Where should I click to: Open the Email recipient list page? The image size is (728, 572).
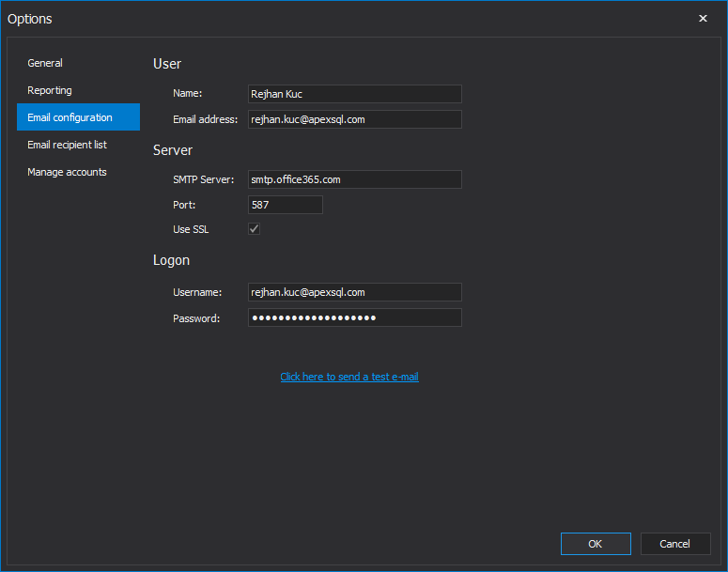click(x=78, y=145)
